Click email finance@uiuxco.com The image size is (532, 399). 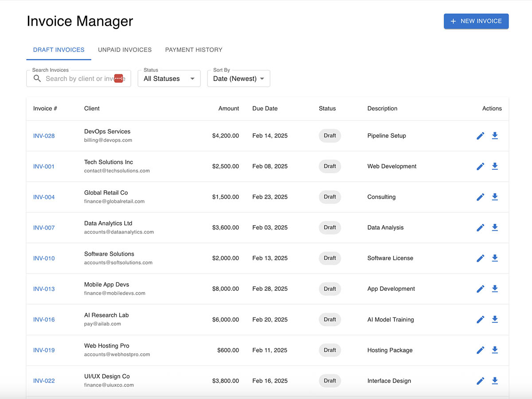[x=109, y=385]
